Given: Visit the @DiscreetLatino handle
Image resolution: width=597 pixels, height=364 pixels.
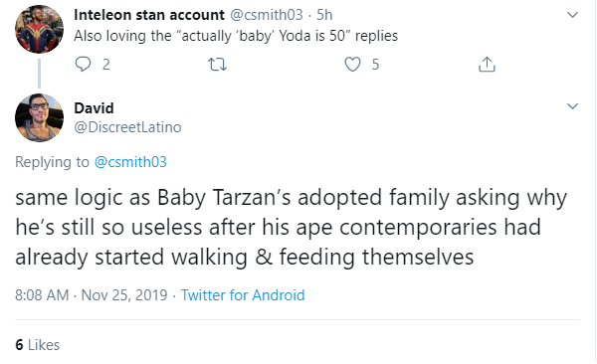Looking at the screenshot, I should 127,126.
